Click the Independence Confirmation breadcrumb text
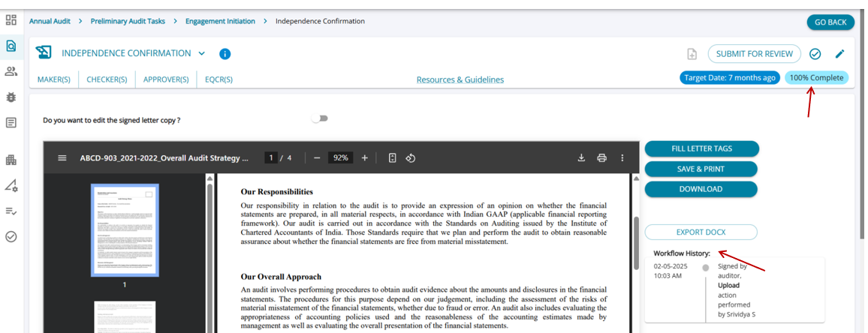This screenshot has height=333, width=868. 320,21
